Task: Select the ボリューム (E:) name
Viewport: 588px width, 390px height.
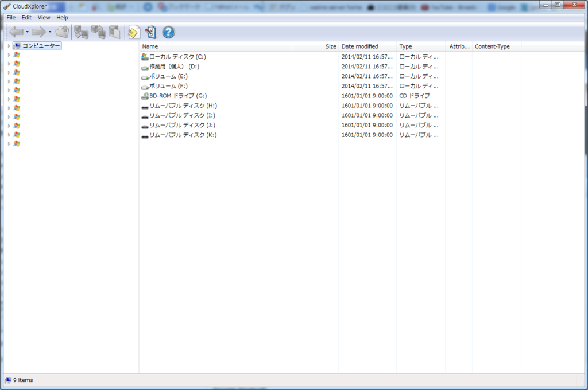Action: click(168, 76)
